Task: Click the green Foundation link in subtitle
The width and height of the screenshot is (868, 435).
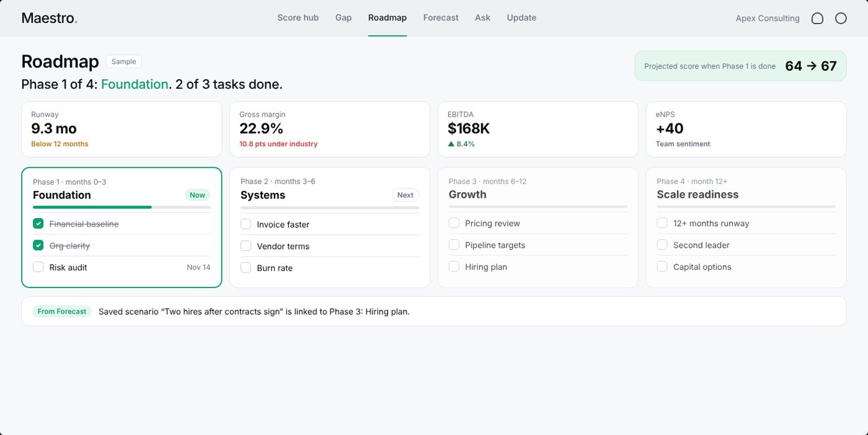Action: (135, 84)
